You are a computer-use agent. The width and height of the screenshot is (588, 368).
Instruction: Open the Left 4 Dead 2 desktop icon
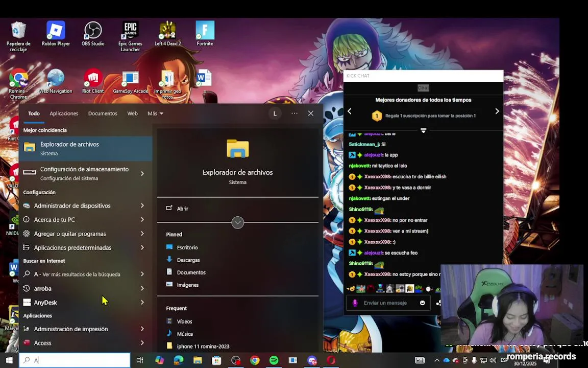click(167, 34)
